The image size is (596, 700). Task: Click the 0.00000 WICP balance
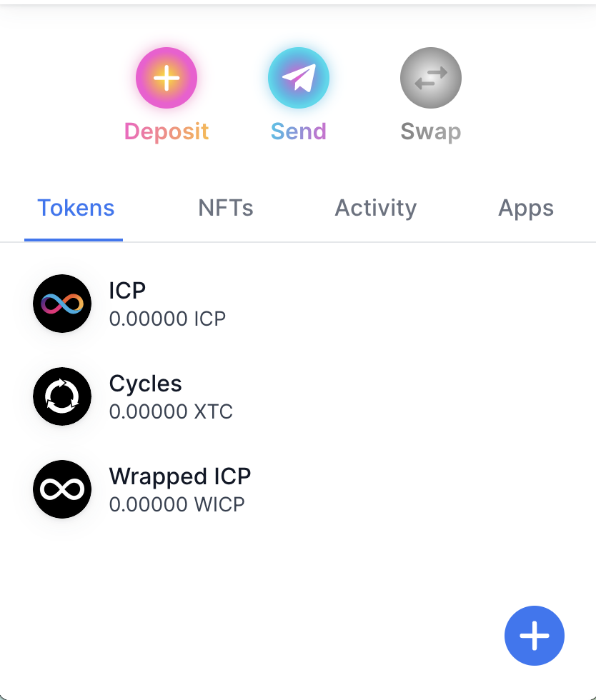[x=177, y=504]
